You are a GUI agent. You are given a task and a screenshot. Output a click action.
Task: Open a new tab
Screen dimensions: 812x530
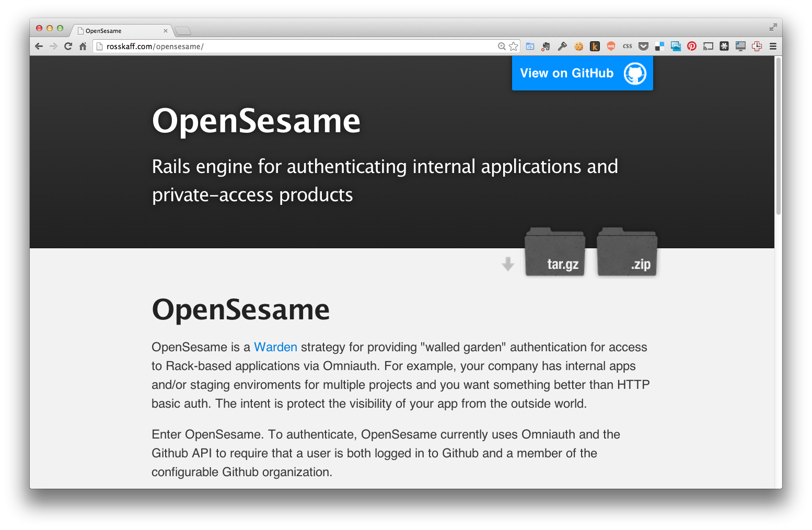(183, 31)
